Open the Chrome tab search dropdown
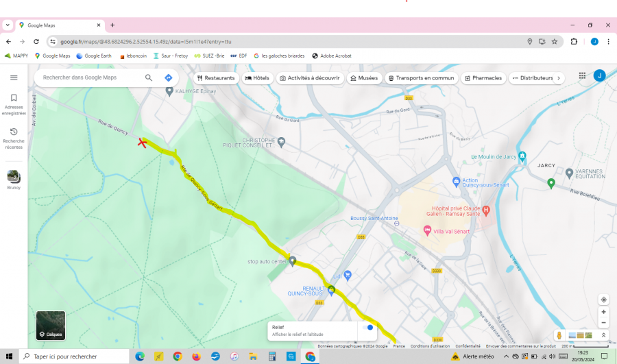 click(x=8, y=25)
